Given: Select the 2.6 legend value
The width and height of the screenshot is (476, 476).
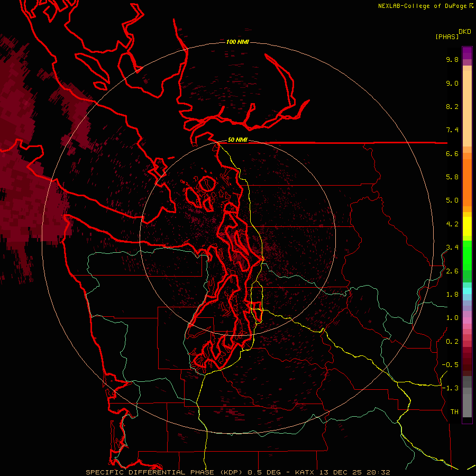Looking at the screenshot, I should (x=452, y=271).
